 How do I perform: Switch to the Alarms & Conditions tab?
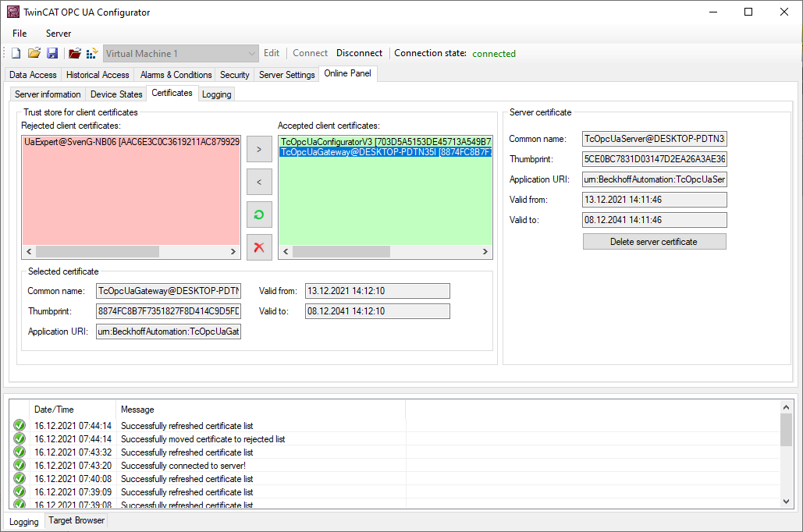point(176,75)
